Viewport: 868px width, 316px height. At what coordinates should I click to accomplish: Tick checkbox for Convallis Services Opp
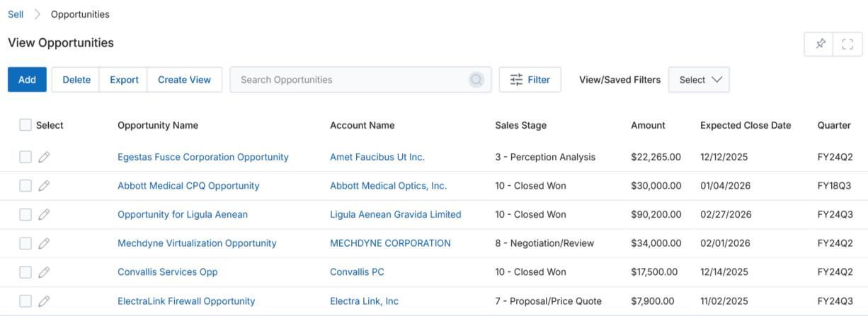click(x=25, y=272)
